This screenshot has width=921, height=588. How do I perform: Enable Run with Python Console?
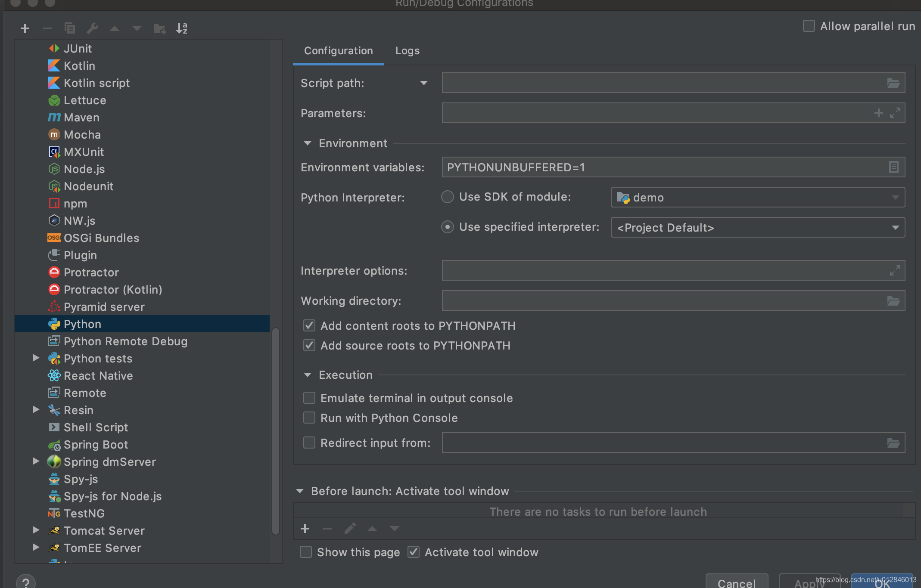click(309, 418)
